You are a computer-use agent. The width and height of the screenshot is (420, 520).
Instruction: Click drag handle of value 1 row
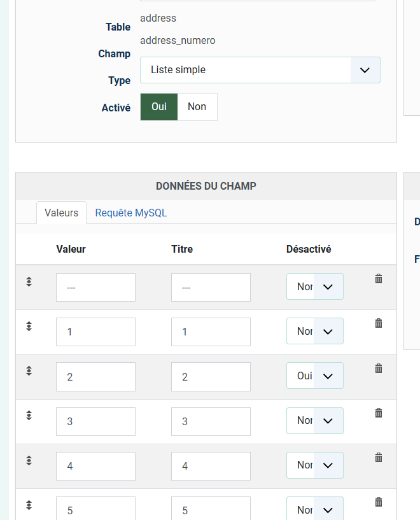tap(29, 326)
